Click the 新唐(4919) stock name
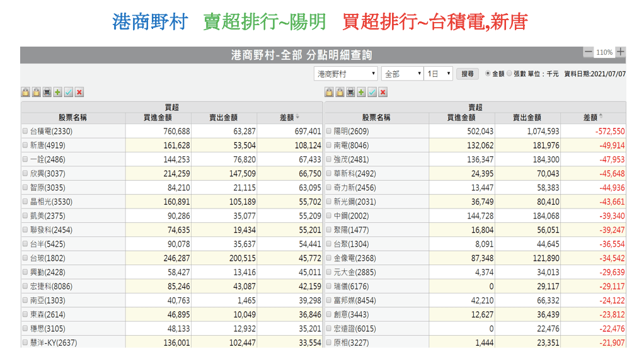Screen dimensions: 639x364 pos(47,145)
